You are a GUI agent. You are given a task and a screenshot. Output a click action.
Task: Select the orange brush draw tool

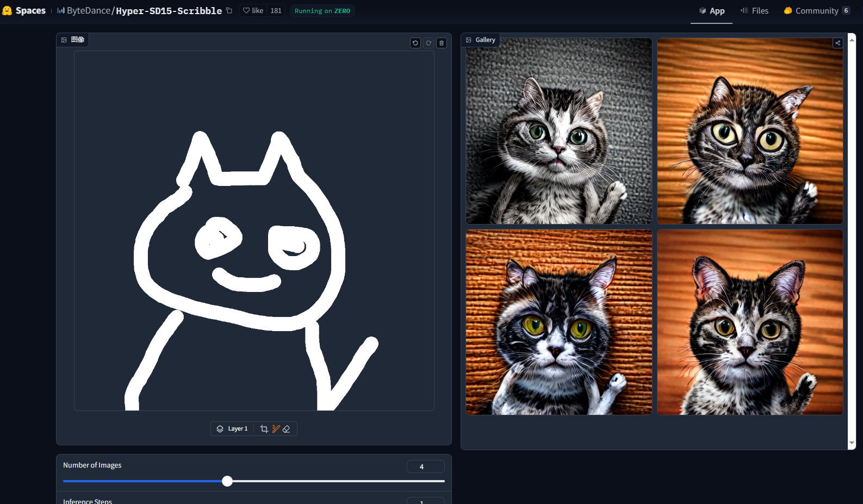click(276, 429)
